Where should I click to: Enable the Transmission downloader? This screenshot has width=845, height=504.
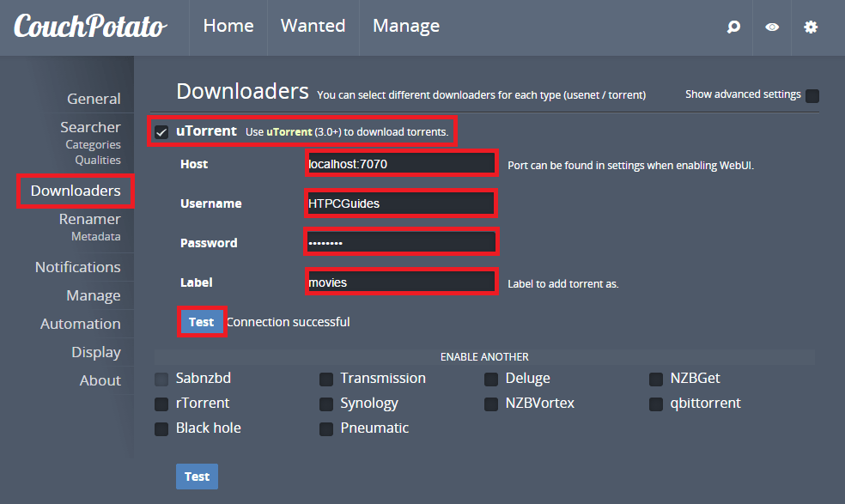[326, 379]
